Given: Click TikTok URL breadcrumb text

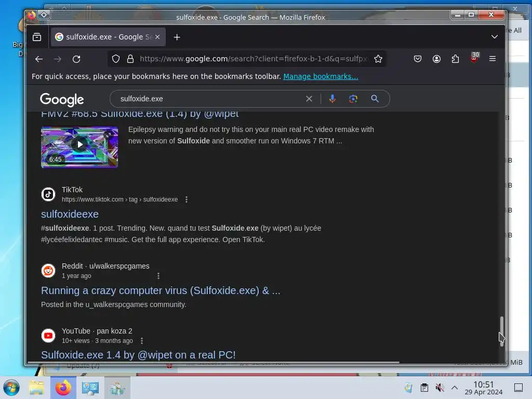Looking at the screenshot, I should [120, 199].
